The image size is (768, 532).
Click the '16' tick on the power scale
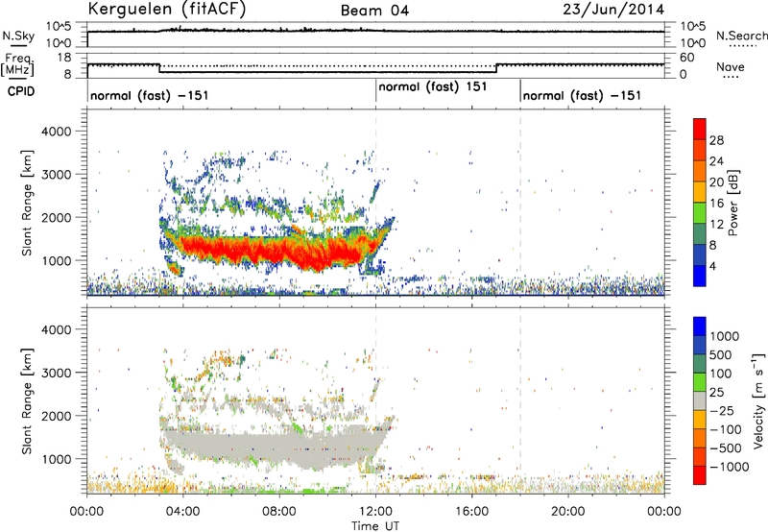coord(716,204)
